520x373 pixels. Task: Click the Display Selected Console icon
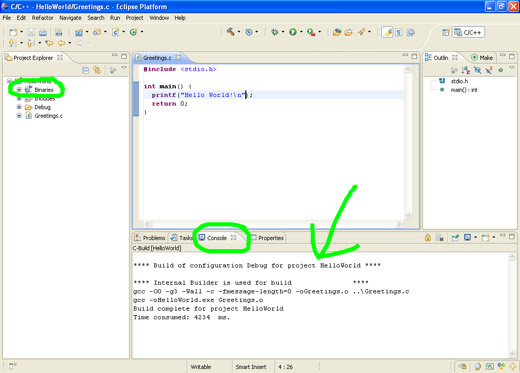point(468,237)
